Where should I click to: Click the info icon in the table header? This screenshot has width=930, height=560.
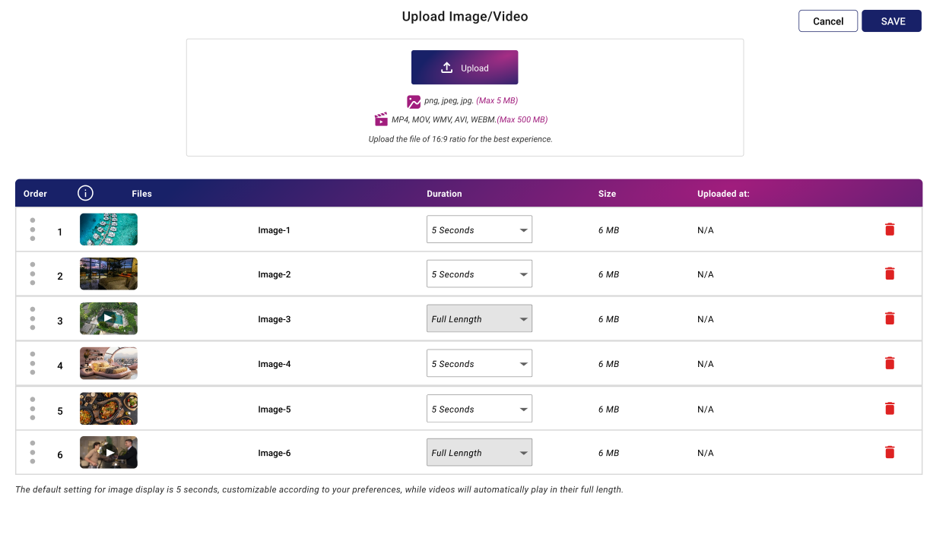[85, 193]
